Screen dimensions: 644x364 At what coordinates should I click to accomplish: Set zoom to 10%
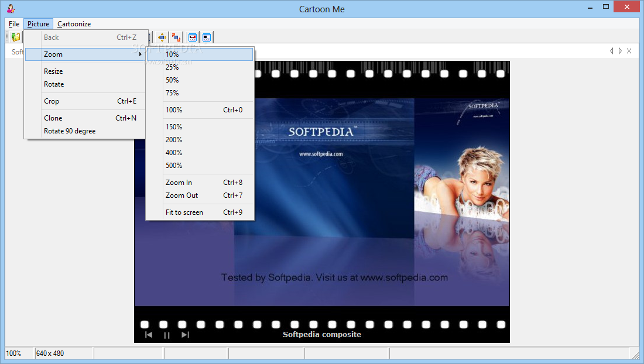point(200,54)
